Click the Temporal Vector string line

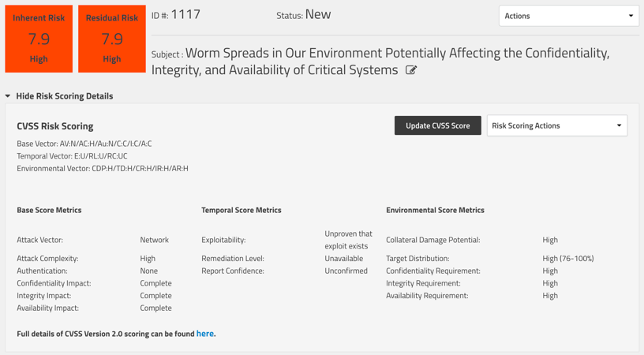coord(72,156)
